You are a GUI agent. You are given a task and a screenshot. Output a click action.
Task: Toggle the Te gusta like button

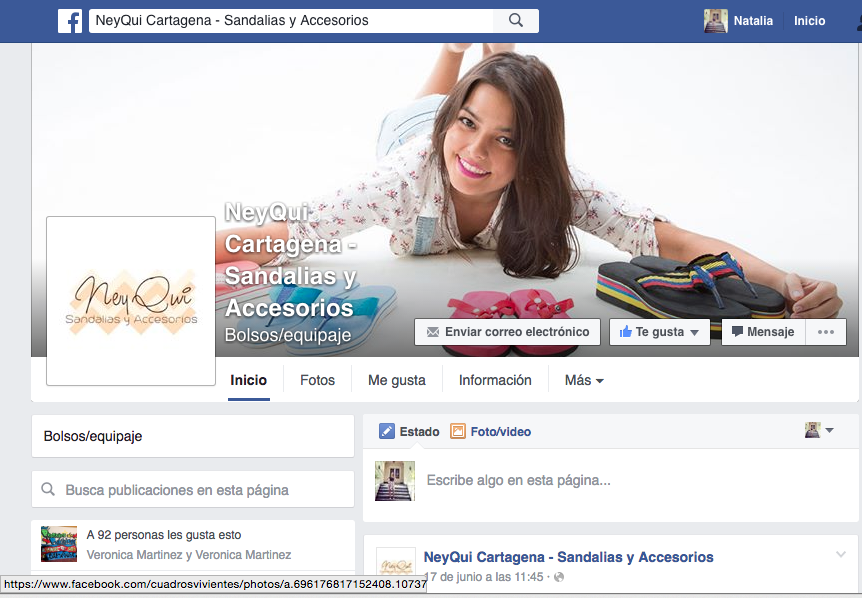tap(659, 332)
